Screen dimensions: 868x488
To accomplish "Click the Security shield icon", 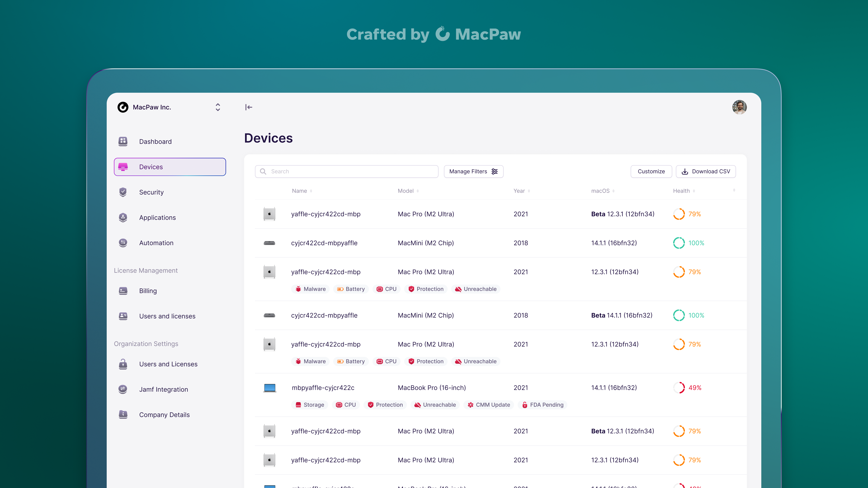I will click(x=123, y=192).
